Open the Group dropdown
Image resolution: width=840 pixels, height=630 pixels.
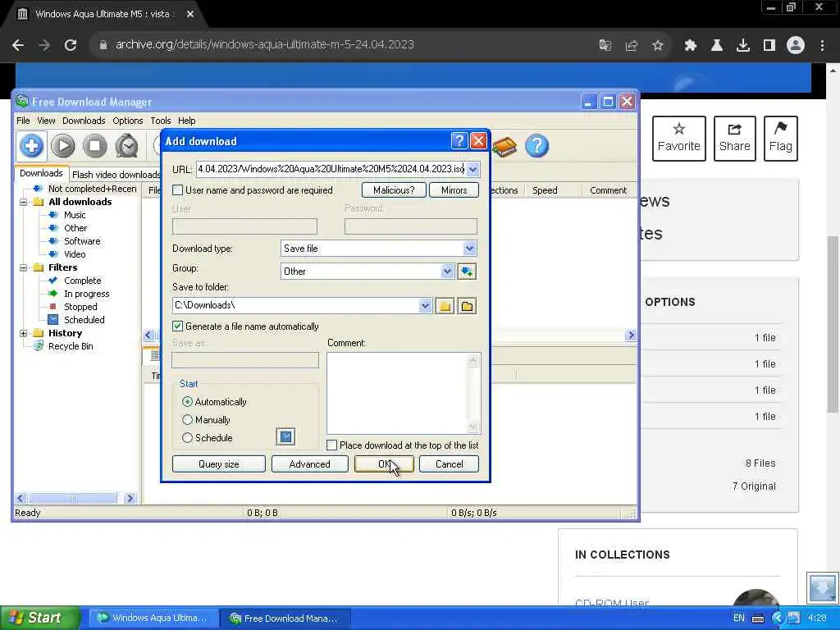click(x=447, y=272)
